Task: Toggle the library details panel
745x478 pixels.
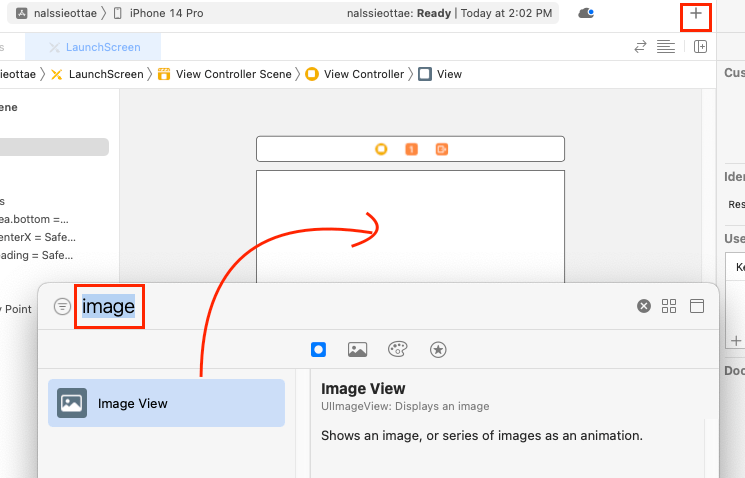Action: (697, 306)
